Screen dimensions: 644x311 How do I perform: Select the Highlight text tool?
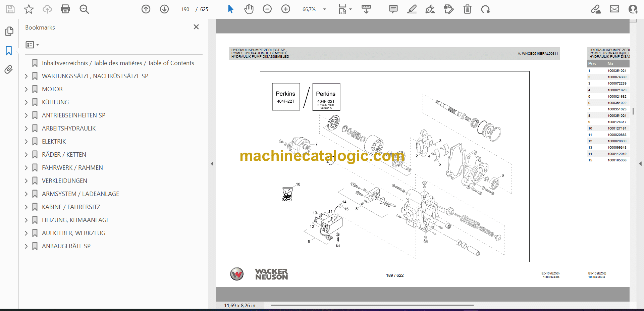[x=412, y=9]
